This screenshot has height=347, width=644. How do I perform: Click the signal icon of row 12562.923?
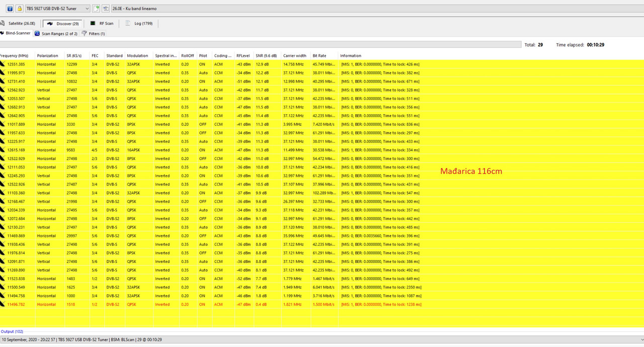[3, 90]
